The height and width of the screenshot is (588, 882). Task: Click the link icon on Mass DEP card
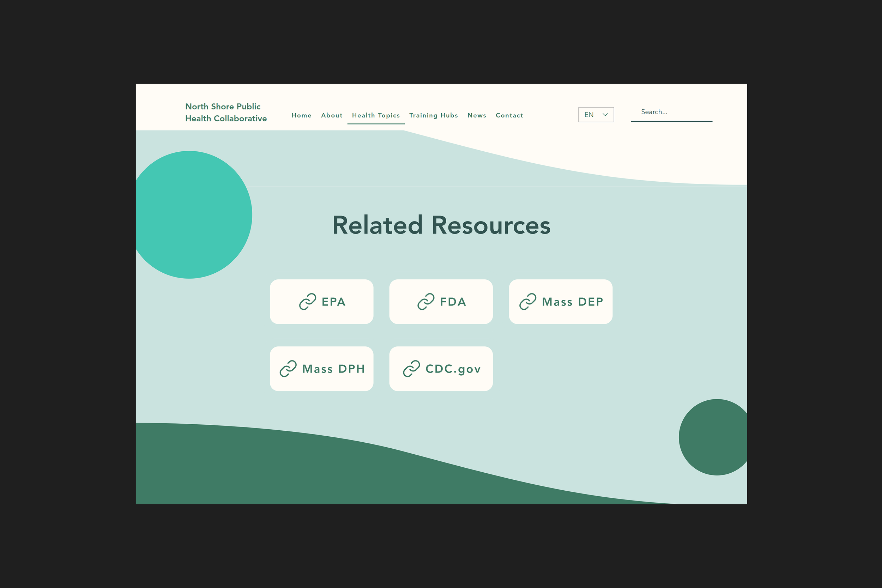[528, 302]
